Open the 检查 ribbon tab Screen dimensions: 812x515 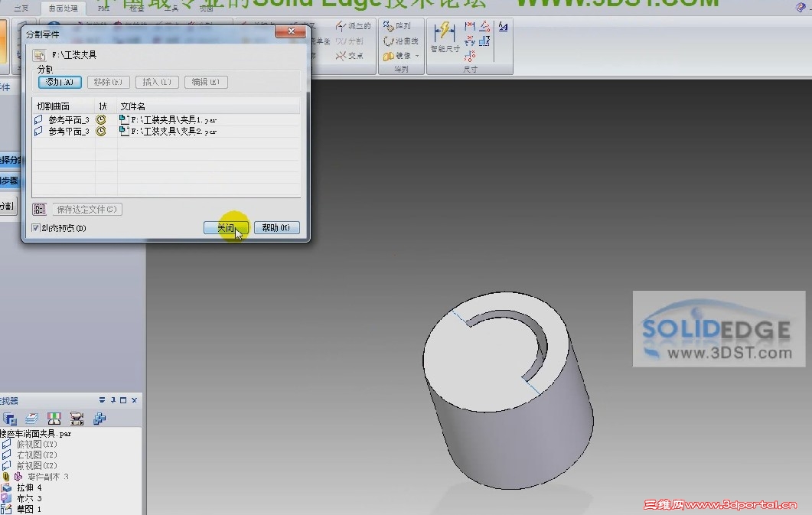tap(137, 8)
